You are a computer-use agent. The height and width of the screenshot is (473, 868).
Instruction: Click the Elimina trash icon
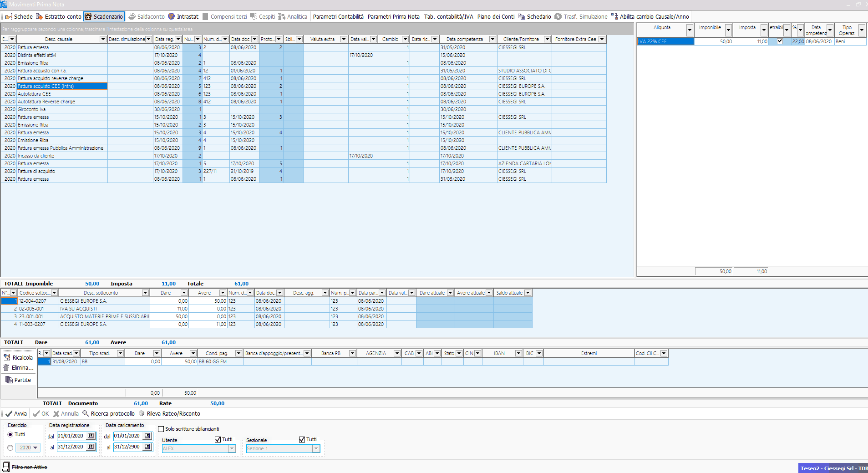[6, 367]
